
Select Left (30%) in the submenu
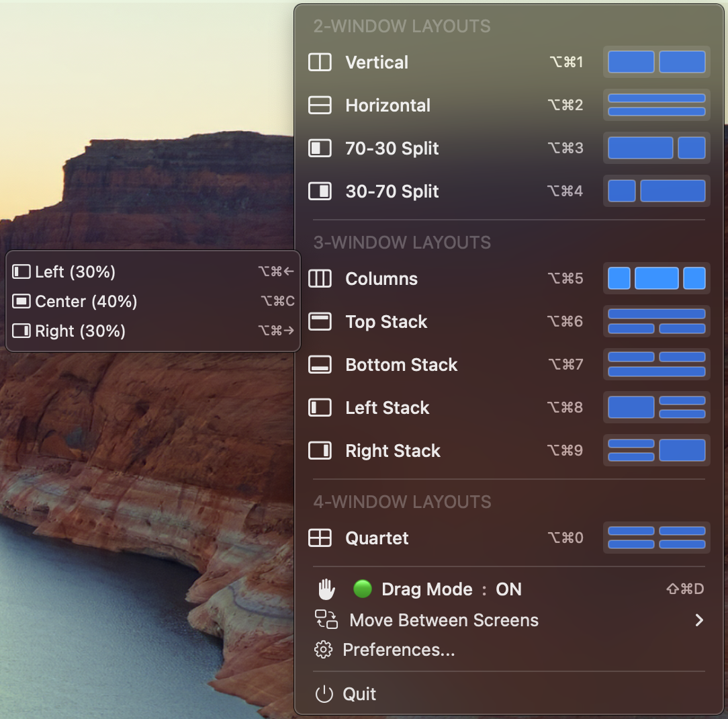click(152, 271)
